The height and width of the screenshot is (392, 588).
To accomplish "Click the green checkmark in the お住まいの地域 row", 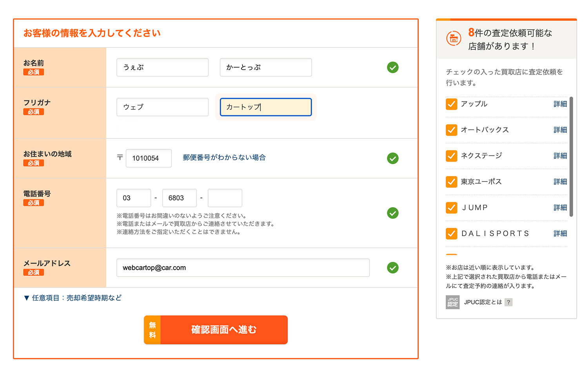I will pyautogui.click(x=393, y=158).
